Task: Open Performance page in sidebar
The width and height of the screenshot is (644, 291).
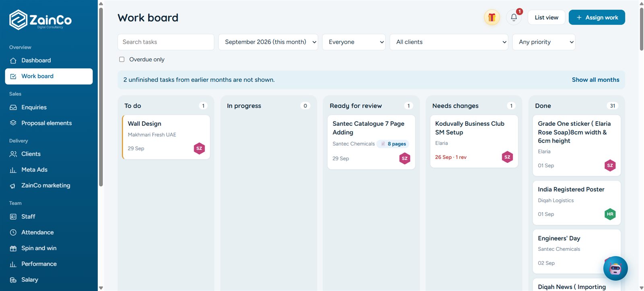Action: 49,264
